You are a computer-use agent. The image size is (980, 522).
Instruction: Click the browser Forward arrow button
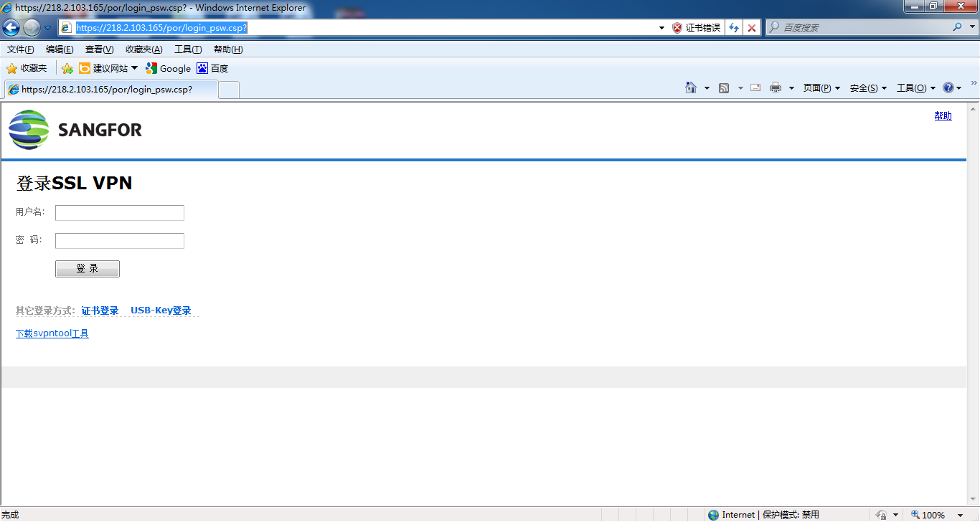tap(32, 28)
